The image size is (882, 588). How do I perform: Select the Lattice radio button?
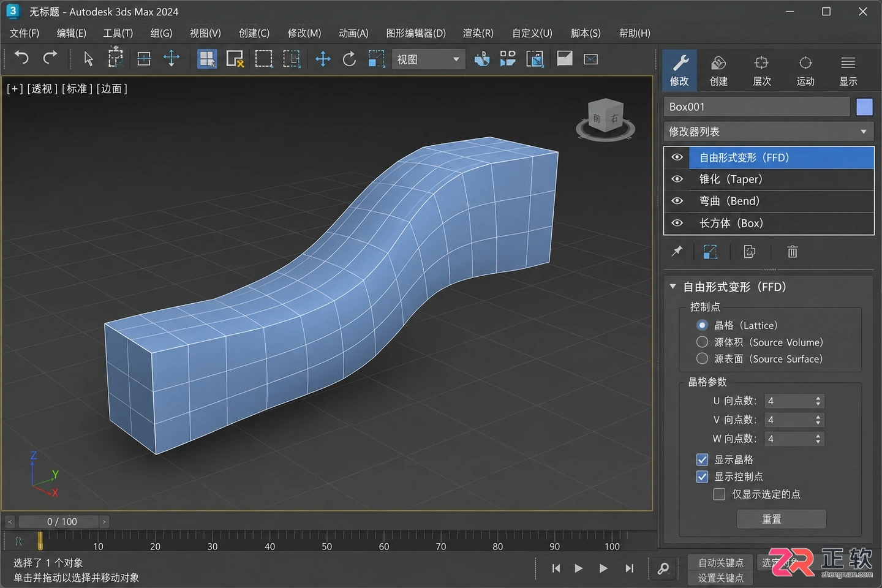703,325
